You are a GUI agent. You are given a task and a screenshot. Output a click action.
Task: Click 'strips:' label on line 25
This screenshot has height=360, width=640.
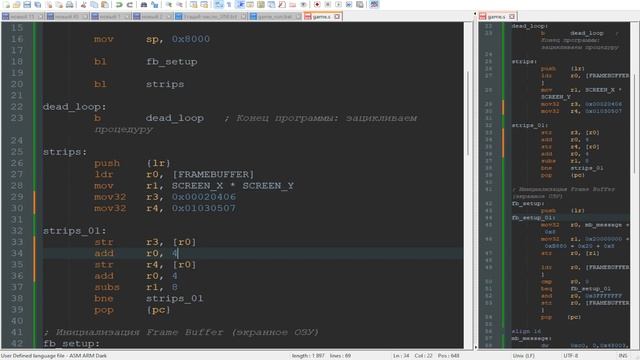coord(65,152)
